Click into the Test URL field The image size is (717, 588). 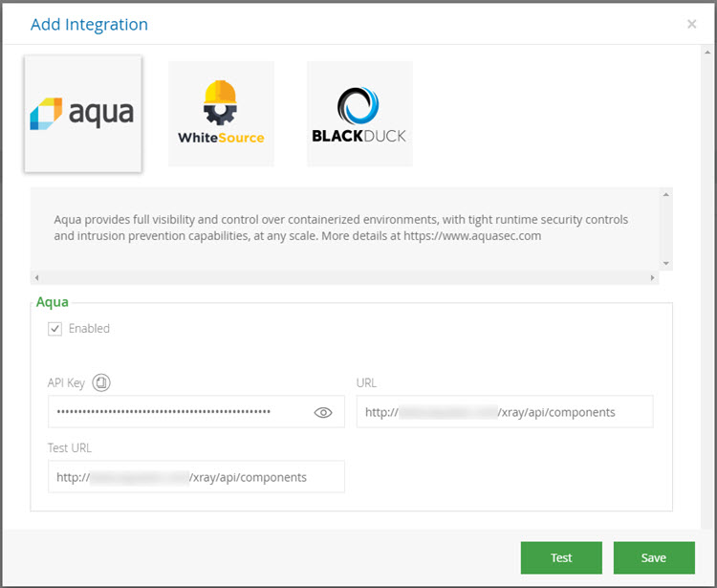(x=196, y=476)
